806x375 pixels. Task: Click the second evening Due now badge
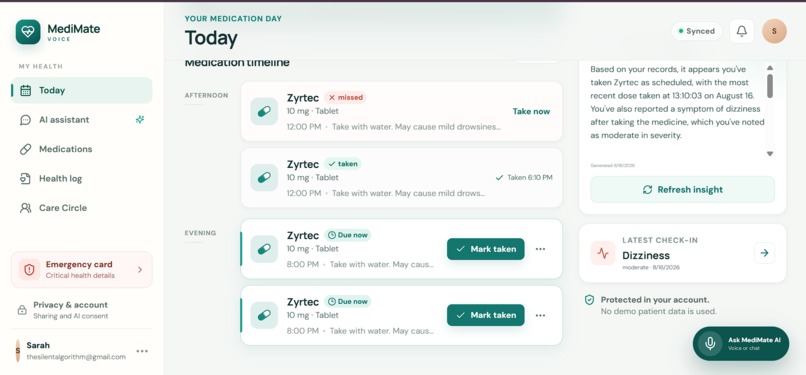(347, 302)
